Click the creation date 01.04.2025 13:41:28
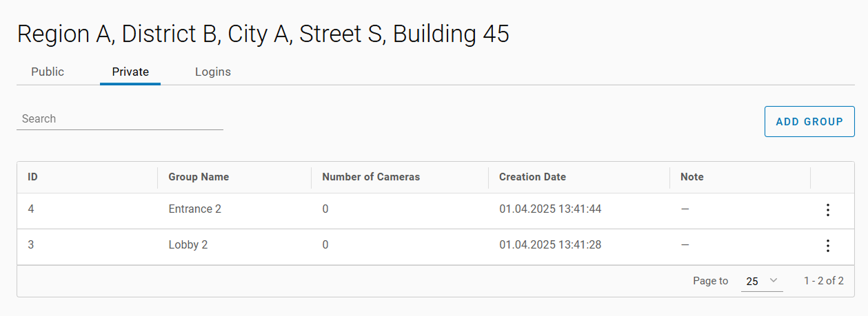Viewport: 868px width, 316px height. point(550,244)
